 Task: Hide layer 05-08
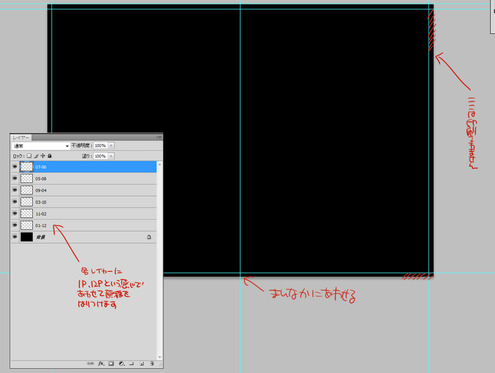15,178
